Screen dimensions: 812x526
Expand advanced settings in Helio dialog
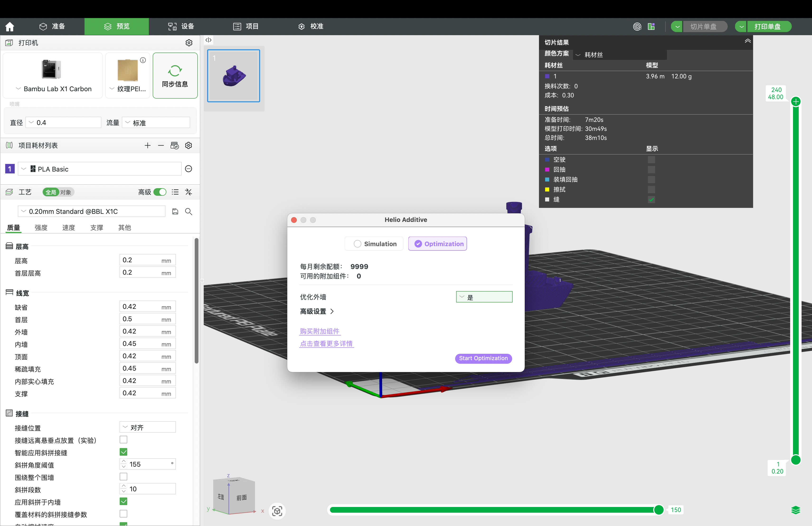point(317,311)
